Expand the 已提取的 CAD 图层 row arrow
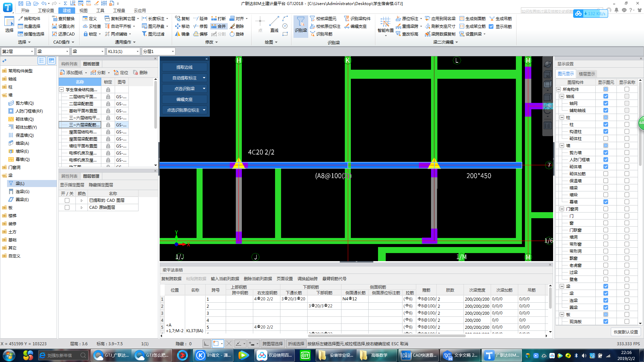This screenshot has width=644, height=362. point(82,200)
